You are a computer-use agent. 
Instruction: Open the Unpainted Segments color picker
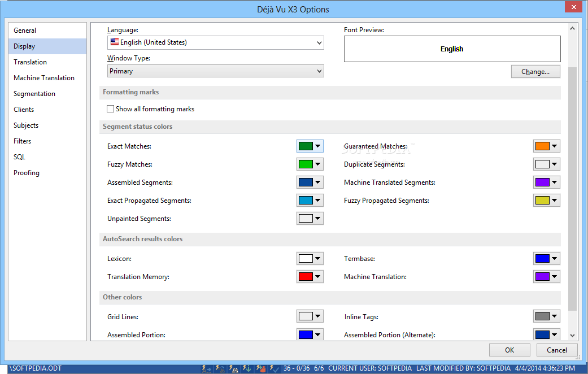[310, 218]
